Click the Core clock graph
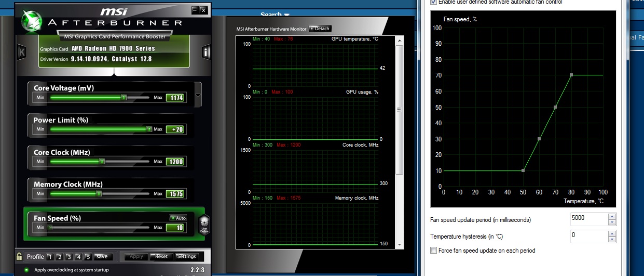Screen dimensions: 644x276 click(x=315, y=171)
